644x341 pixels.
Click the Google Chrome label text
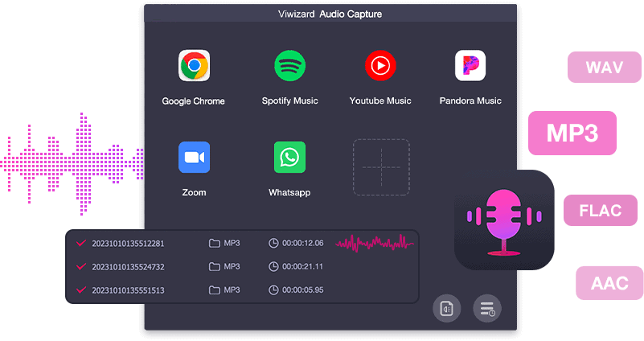194,101
